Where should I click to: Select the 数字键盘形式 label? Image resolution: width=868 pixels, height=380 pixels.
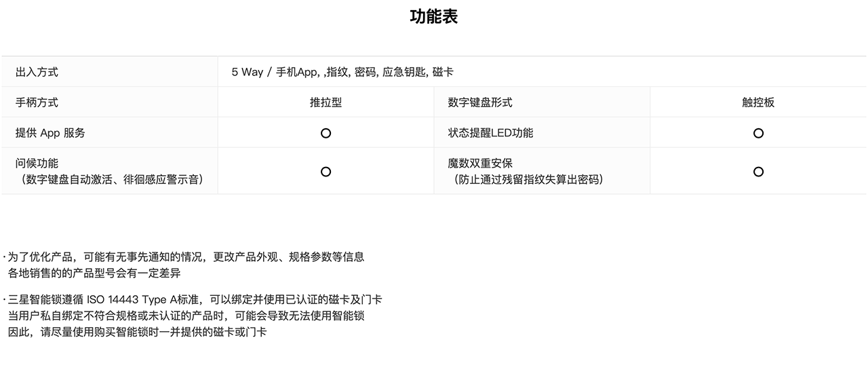[480, 102]
